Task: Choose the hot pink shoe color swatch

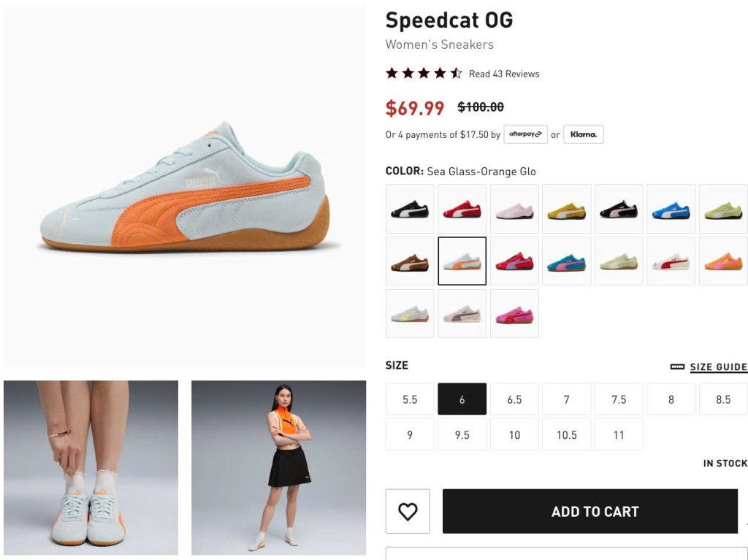Action: coord(514,314)
